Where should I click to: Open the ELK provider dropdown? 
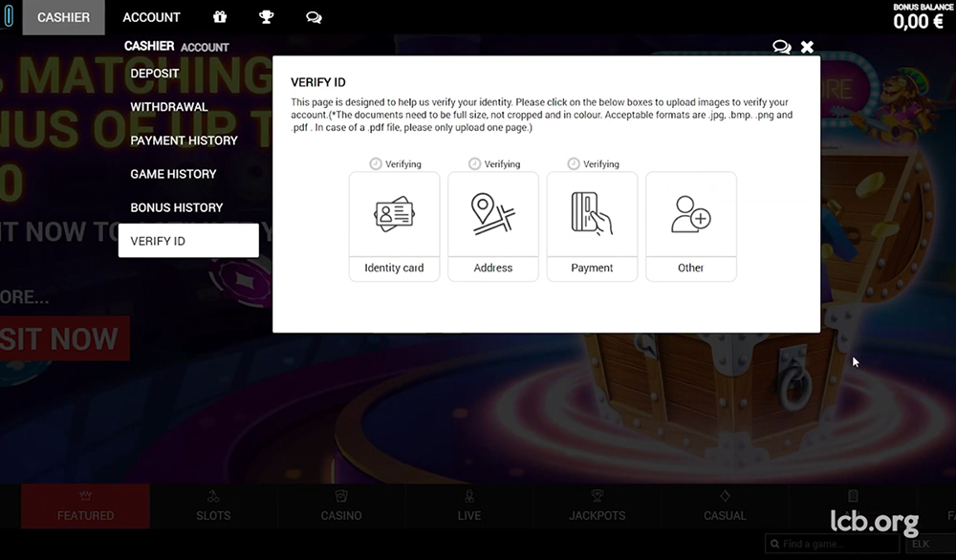[930, 544]
